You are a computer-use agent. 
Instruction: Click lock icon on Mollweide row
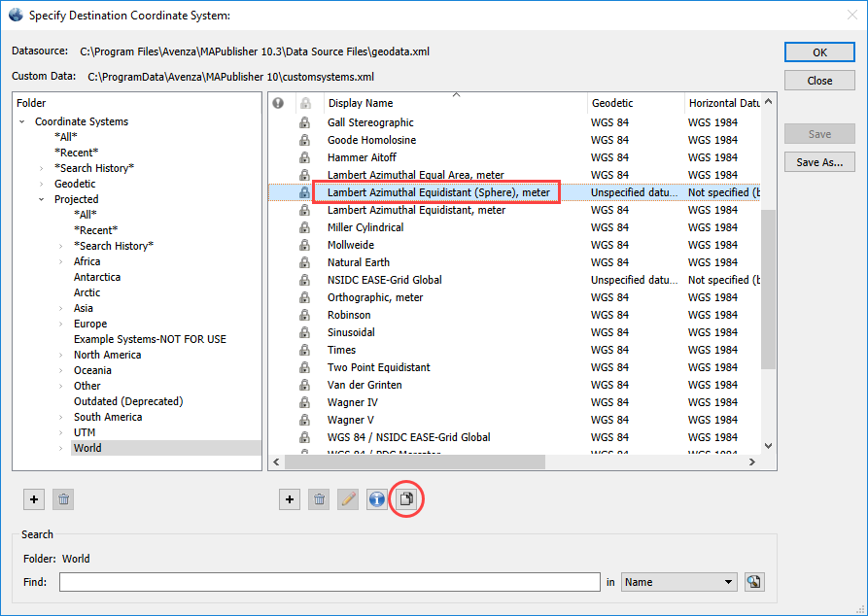click(304, 245)
